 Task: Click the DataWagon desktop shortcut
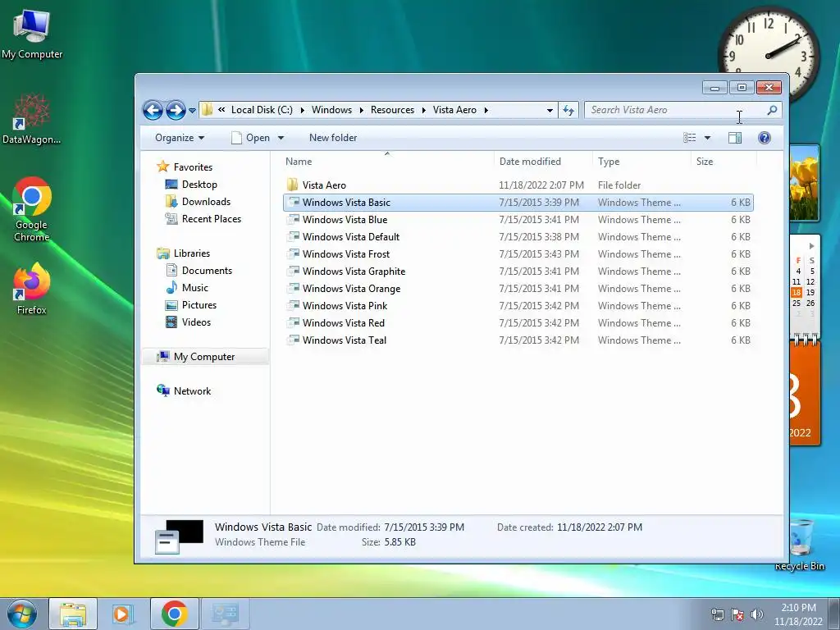[x=32, y=119]
